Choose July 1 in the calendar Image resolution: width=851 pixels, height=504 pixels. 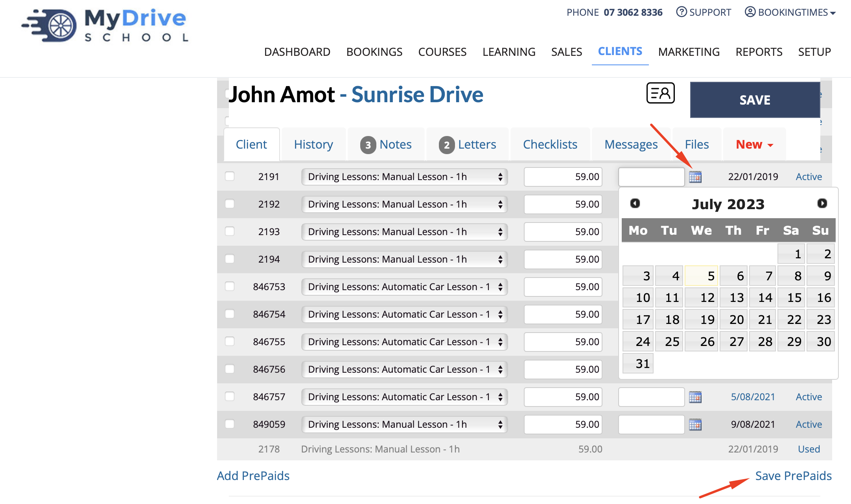tap(791, 254)
